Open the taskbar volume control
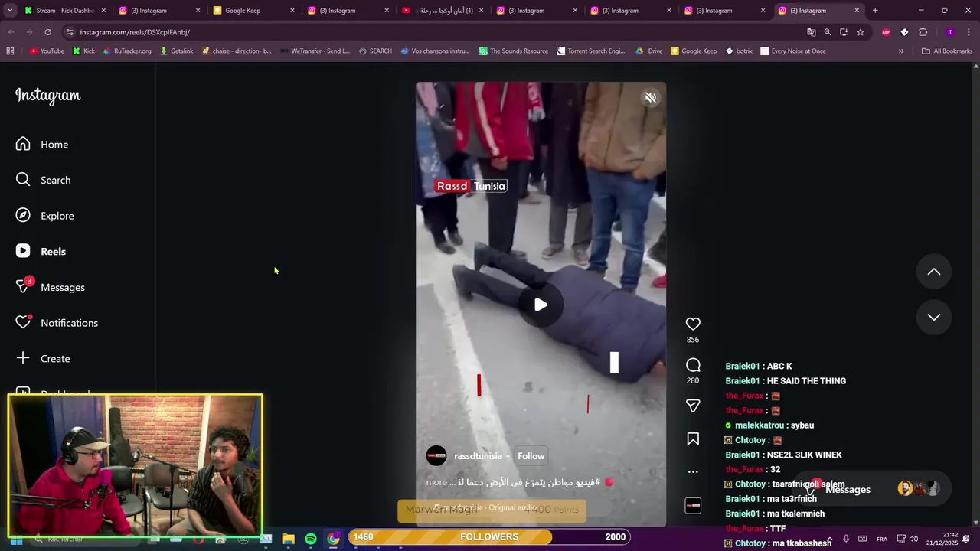 (x=913, y=539)
